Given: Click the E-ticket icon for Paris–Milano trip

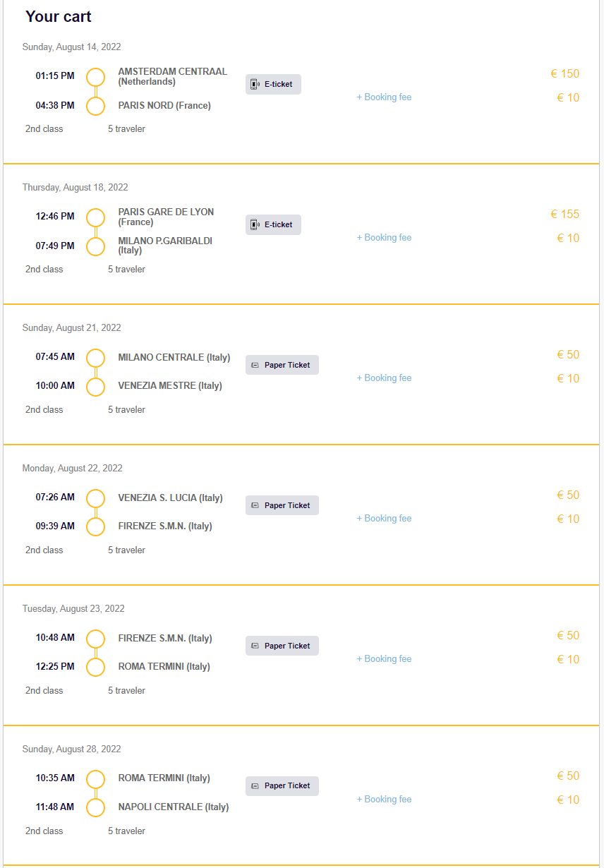Looking at the screenshot, I should point(255,225).
